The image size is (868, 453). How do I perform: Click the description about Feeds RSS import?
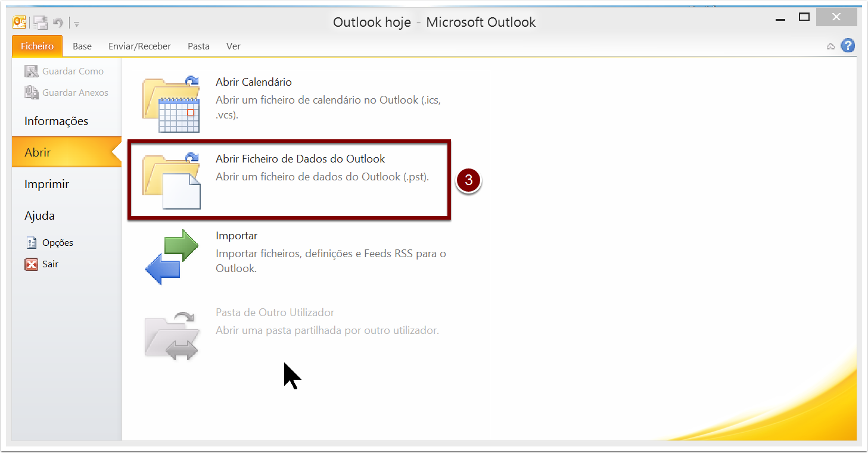(331, 261)
